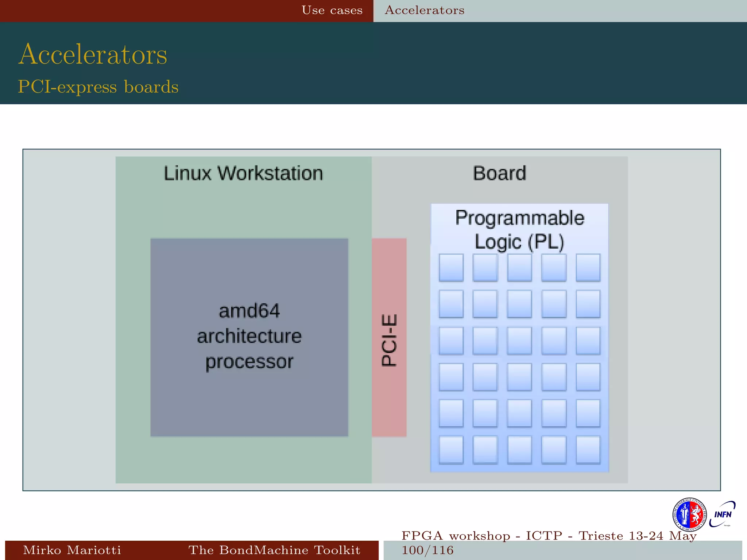Click the 100/116 page number
Viewport: 747px width, 560px height.
tap(427, 550)
